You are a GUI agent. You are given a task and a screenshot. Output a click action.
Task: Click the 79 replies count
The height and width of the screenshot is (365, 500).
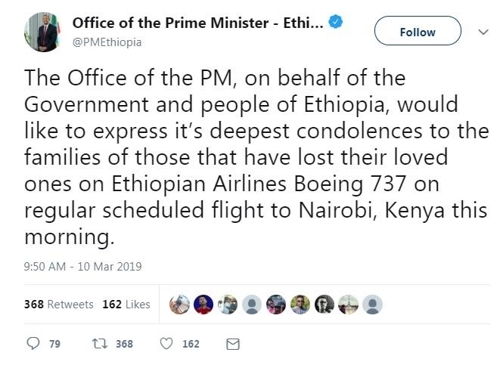click(x=55, y=344)
